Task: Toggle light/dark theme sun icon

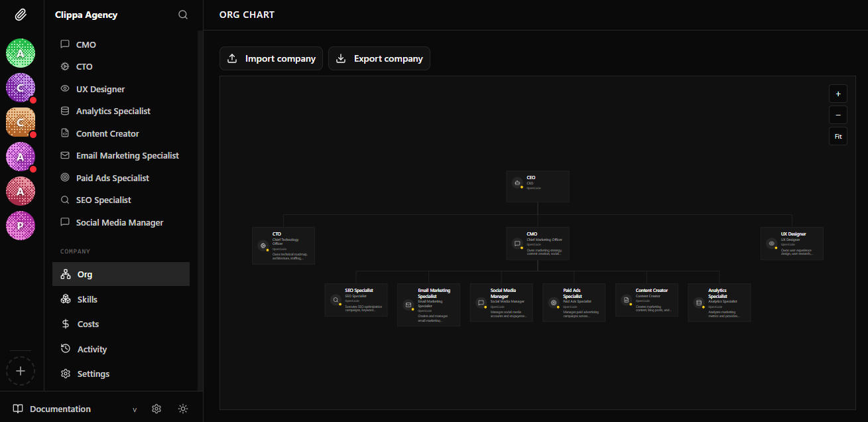Action: pos(183,409)
